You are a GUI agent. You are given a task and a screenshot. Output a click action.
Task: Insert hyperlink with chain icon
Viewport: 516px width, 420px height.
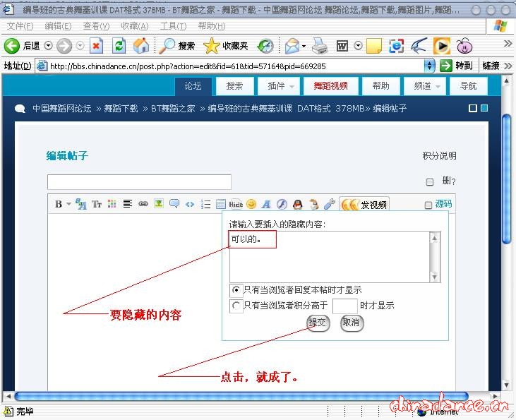coord(143,204)
